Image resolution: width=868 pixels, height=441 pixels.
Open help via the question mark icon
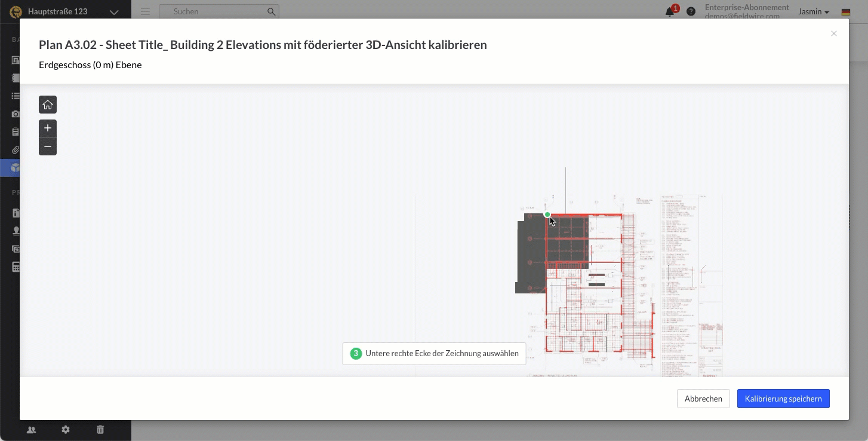[x=691, y=12]
